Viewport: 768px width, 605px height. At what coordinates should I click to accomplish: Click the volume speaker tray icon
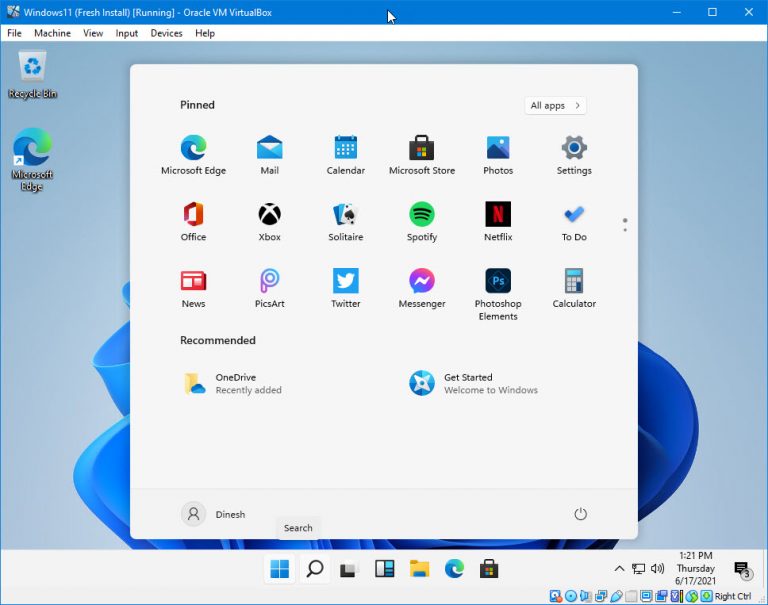click(x=657, y=568)
